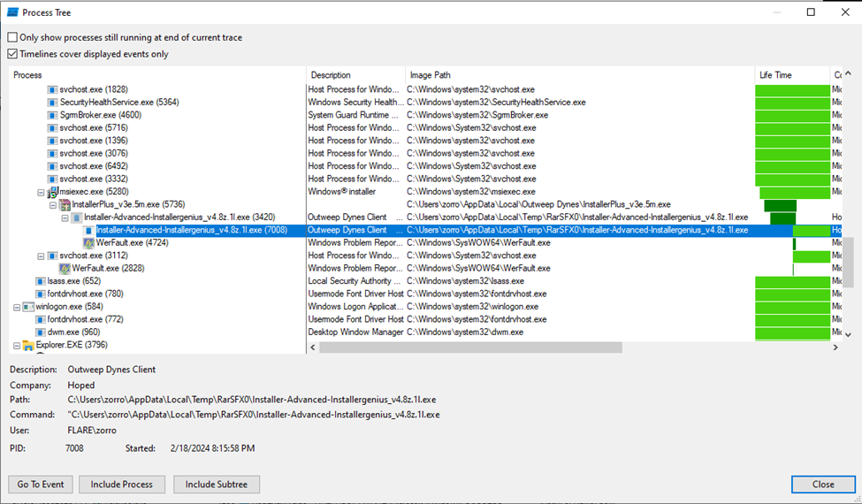The width and height of the screenshot is (862, 504).
Task: Enable only show processes still running checkbox
Action: click(x=12, y=38)
